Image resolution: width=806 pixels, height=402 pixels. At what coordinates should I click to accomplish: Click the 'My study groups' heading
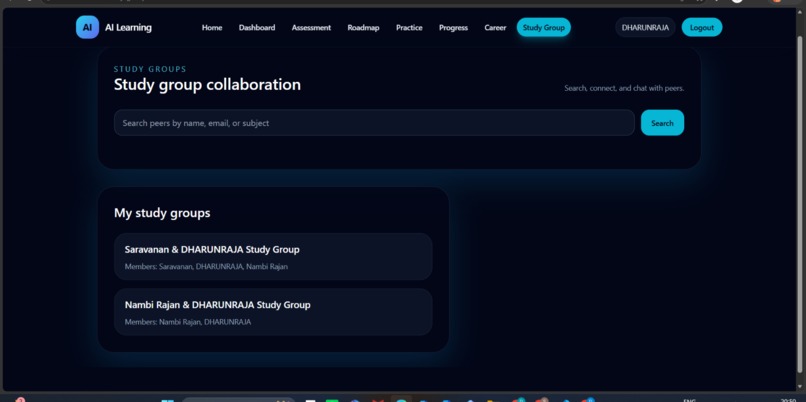162,213
